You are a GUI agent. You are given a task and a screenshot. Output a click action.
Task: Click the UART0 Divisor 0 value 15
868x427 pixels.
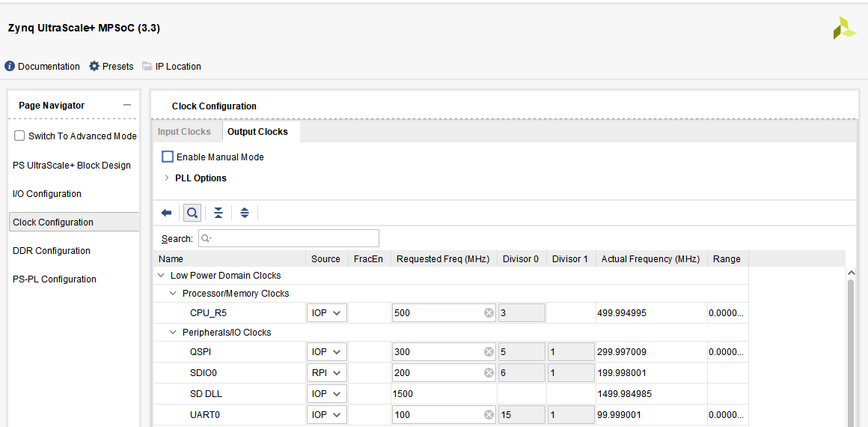pos(522,414)
